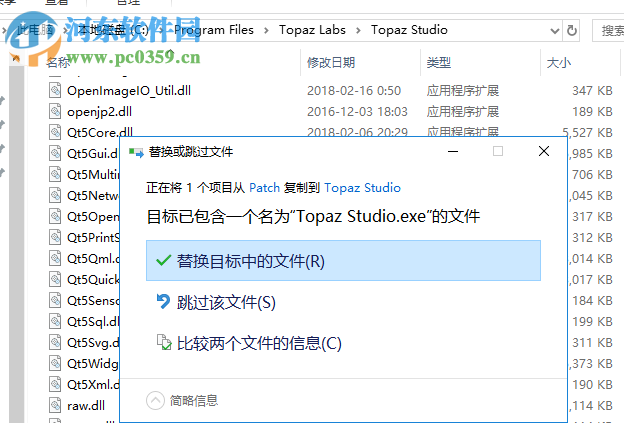This screenshot has width=624, height=423.
Task: Select openjp2.dll file
Action: click(99, 112)
